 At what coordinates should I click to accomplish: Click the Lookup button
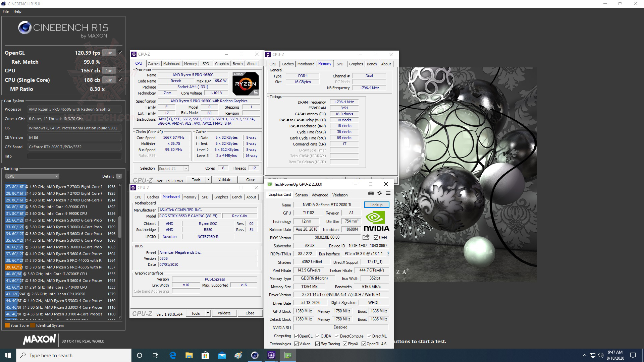[376, 205]
